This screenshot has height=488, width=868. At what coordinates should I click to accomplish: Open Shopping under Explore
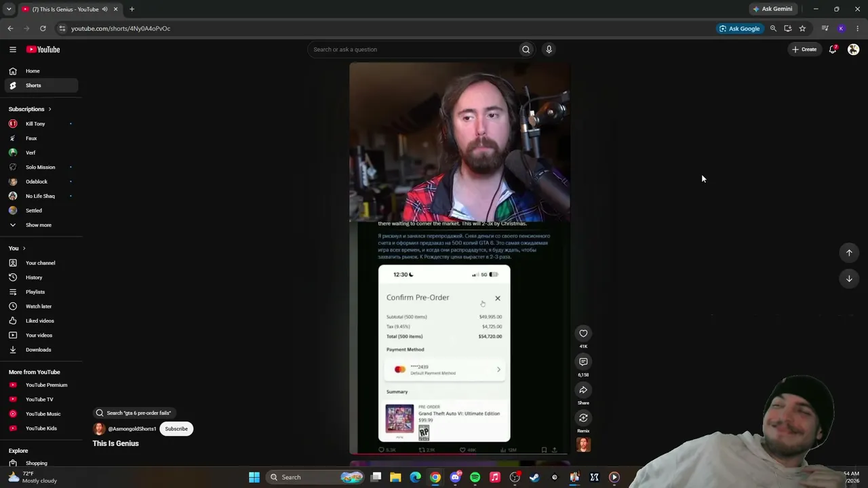pos(40,464)
